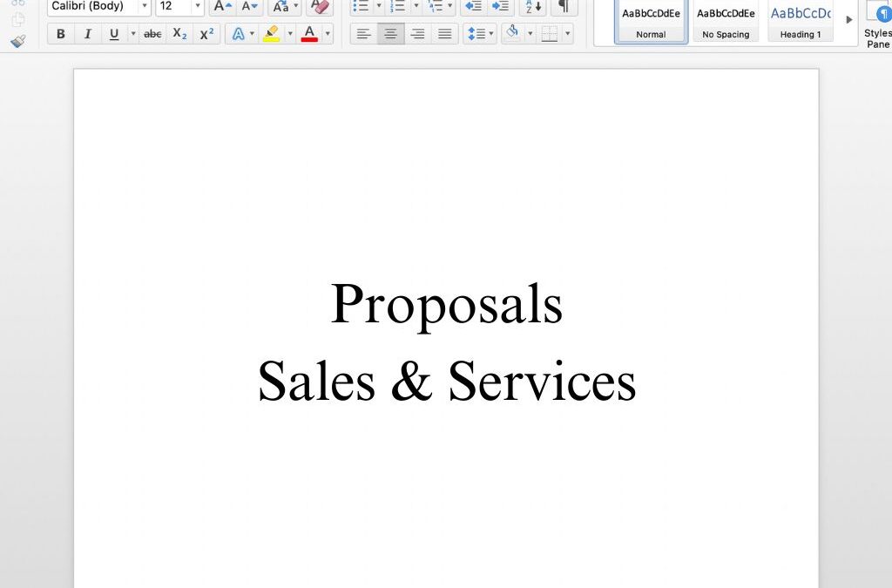Open the font color dropdown arrow

[x=328, y=34]
